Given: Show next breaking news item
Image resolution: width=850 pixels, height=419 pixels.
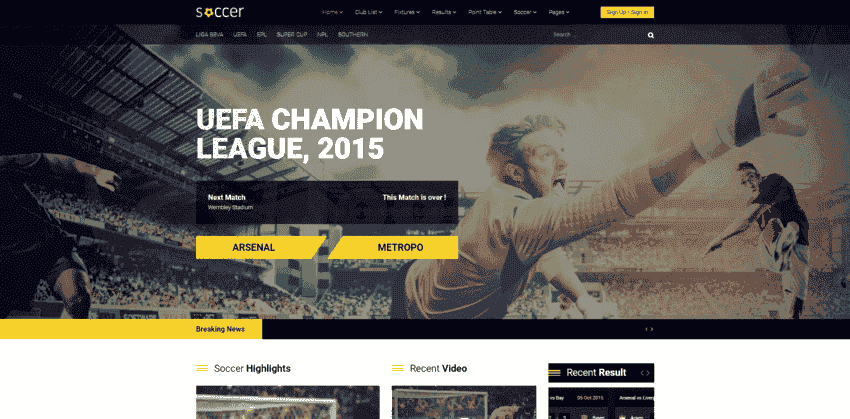Looking at the screenshot, I should [652, 329].
